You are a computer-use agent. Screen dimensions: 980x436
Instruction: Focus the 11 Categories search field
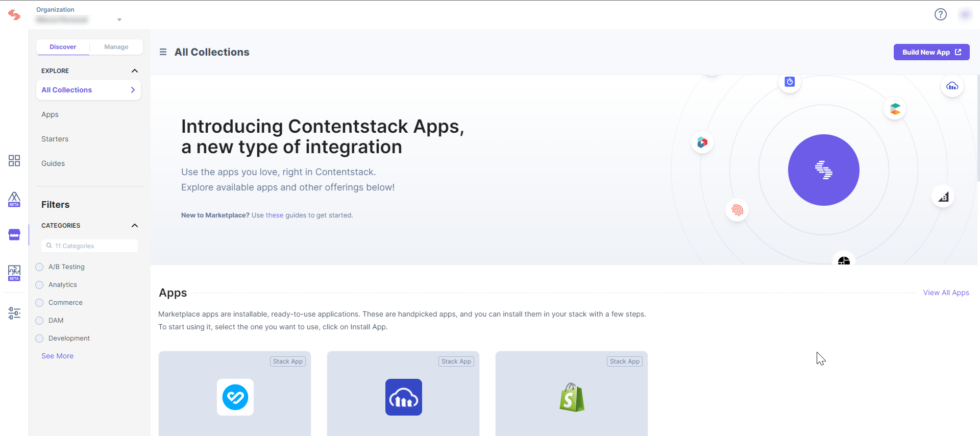pyautogui.click(x=90, y=246)
